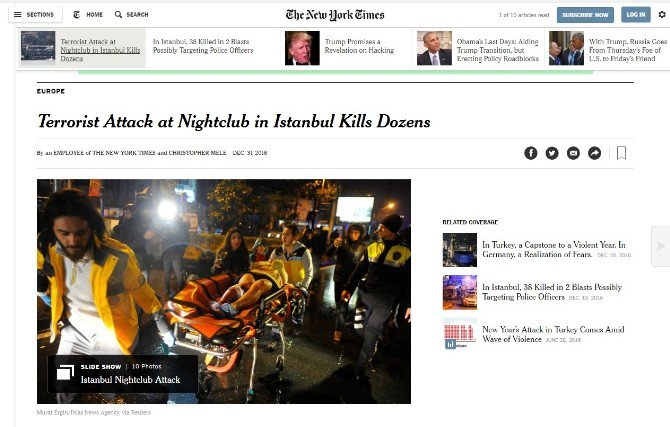Open Trump Promises a Revelation on Hacking story
The height and width of the screenshot is (427, 670).
click(x=359, y=46)
